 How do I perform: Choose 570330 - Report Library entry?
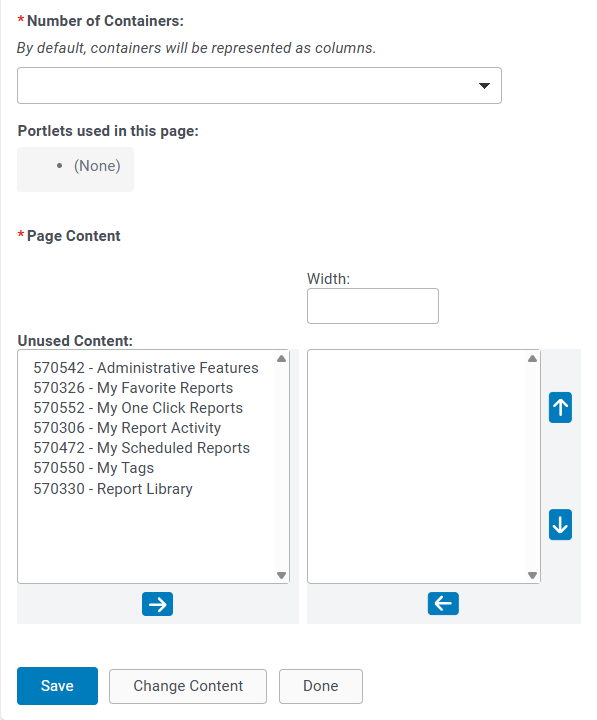tap(113, 489)
